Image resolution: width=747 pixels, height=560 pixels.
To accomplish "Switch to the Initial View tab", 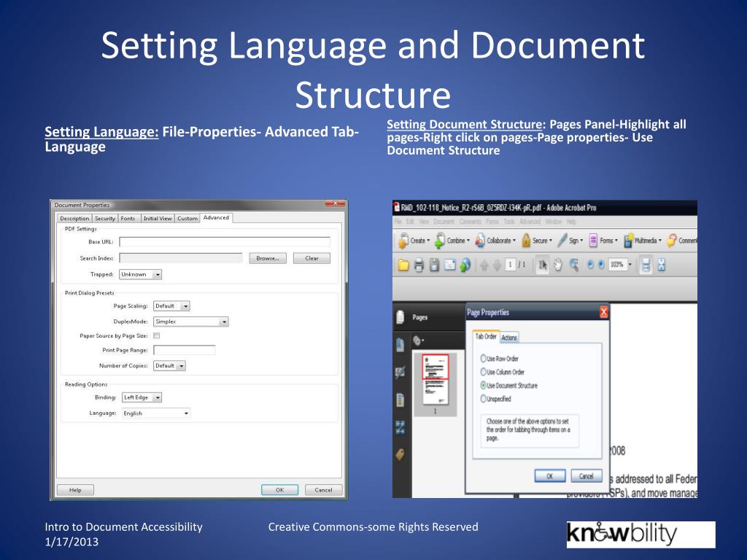I will tap(158, 218).
